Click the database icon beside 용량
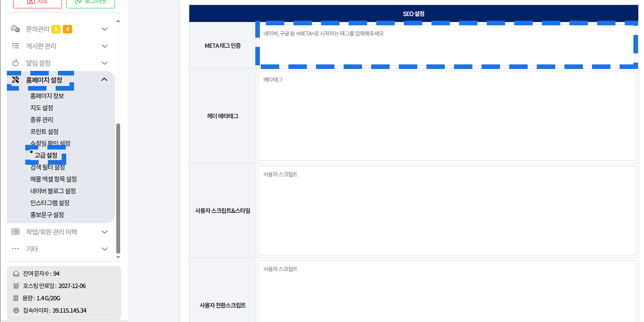 17,298
